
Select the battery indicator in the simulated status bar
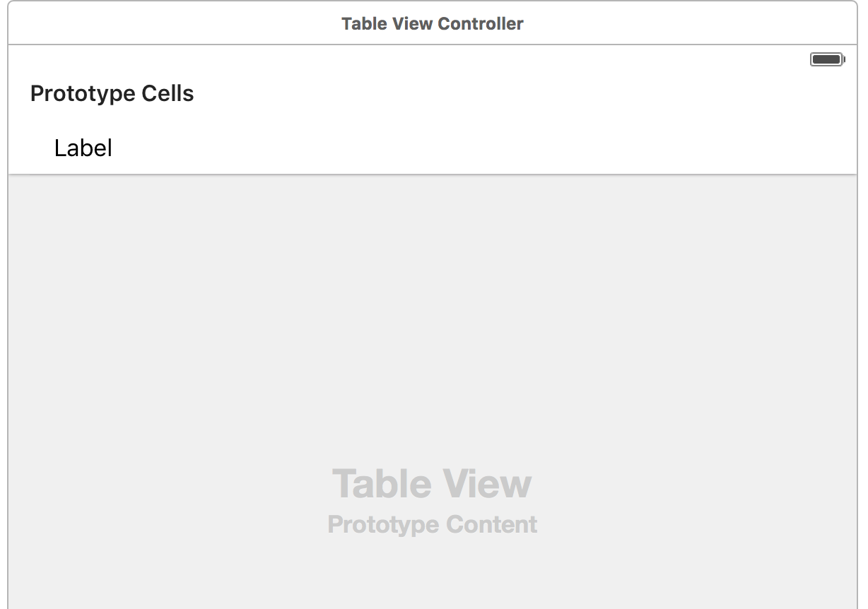point(826,59)
